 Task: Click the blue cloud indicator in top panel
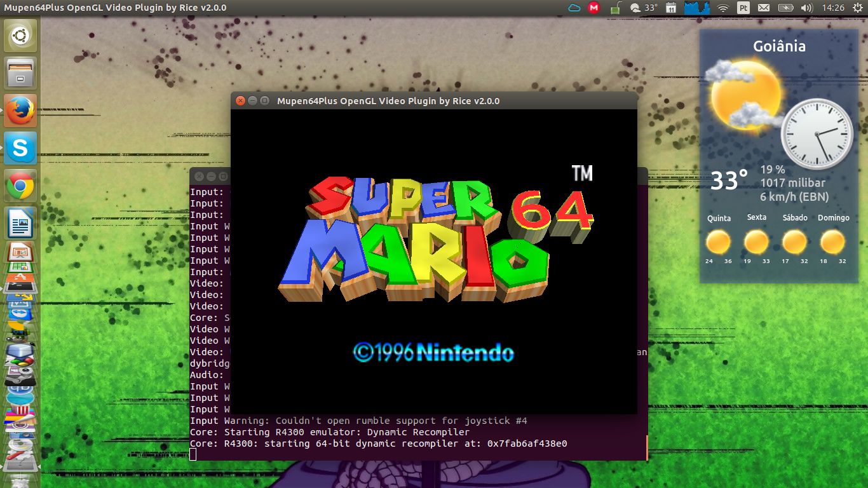tap(574, 8)
